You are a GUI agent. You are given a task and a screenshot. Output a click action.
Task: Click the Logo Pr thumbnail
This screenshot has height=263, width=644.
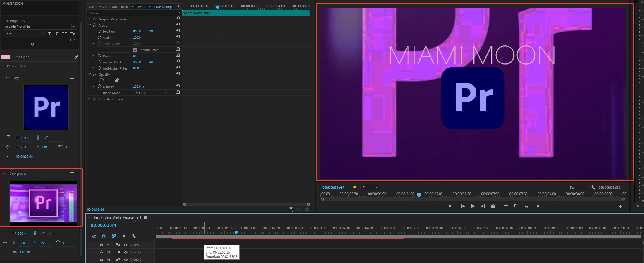pos(46,107)
